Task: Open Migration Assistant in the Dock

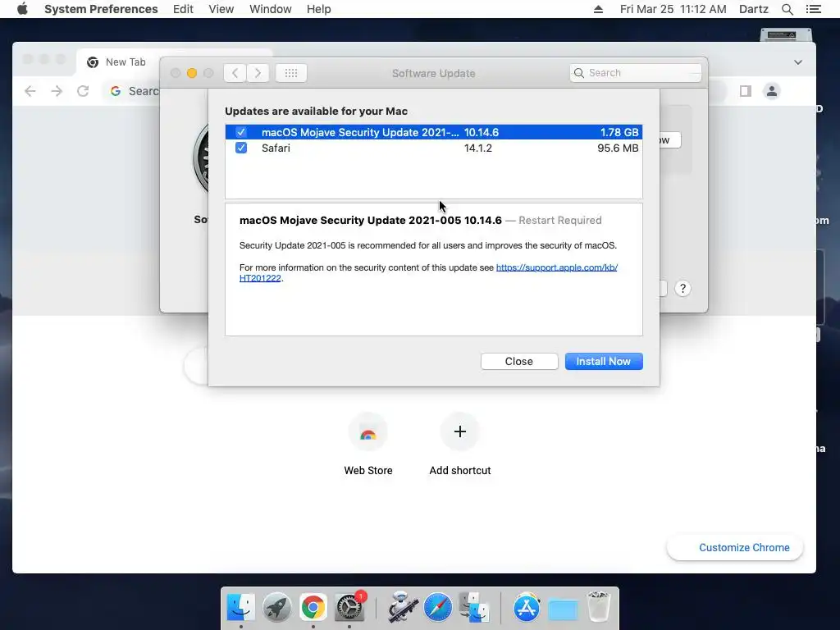Action: click(x=474, y=608)
